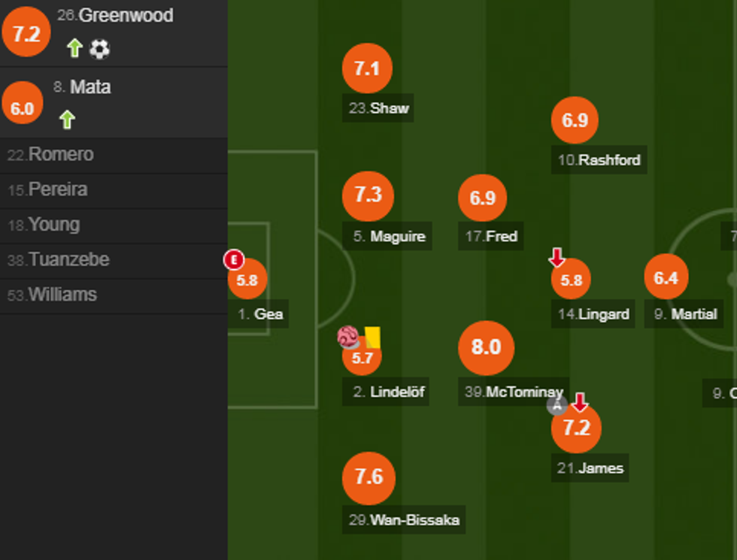The image size is (737, 560).
Task: Click the grey 'A' assist icon near James
Action: (x=557, y=405)
